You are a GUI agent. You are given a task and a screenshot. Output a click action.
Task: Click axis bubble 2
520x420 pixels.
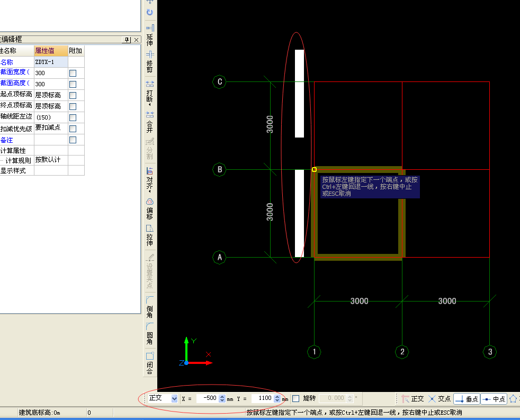click(x=402, y=352)
